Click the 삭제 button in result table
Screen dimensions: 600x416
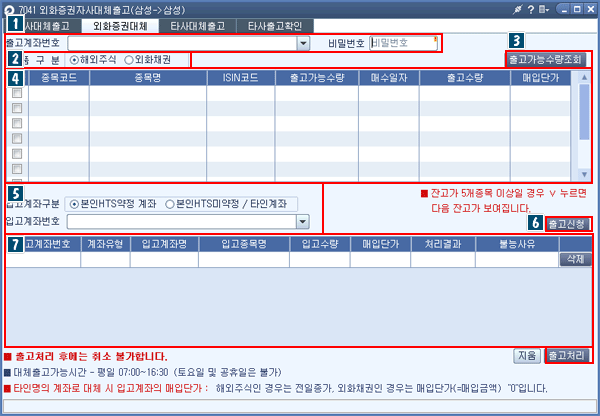576,259
